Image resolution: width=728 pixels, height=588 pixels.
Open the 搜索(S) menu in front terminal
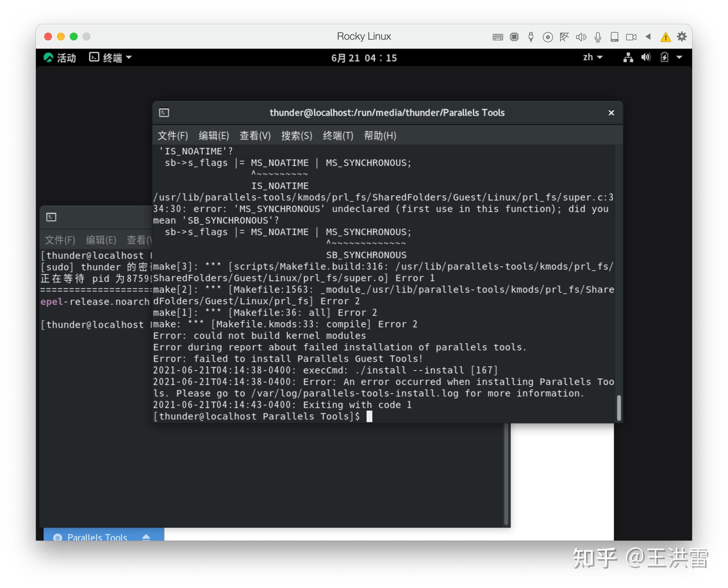click(x=297, y=136)
